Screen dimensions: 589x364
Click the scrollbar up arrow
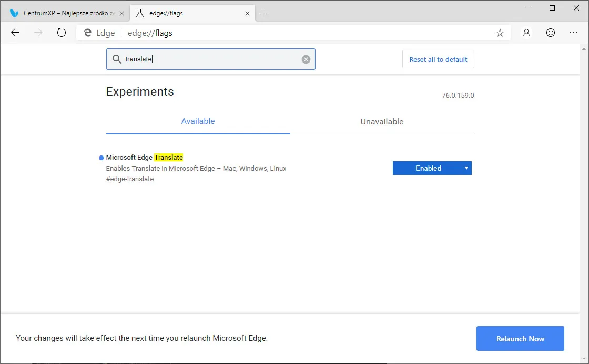[584, 49]
